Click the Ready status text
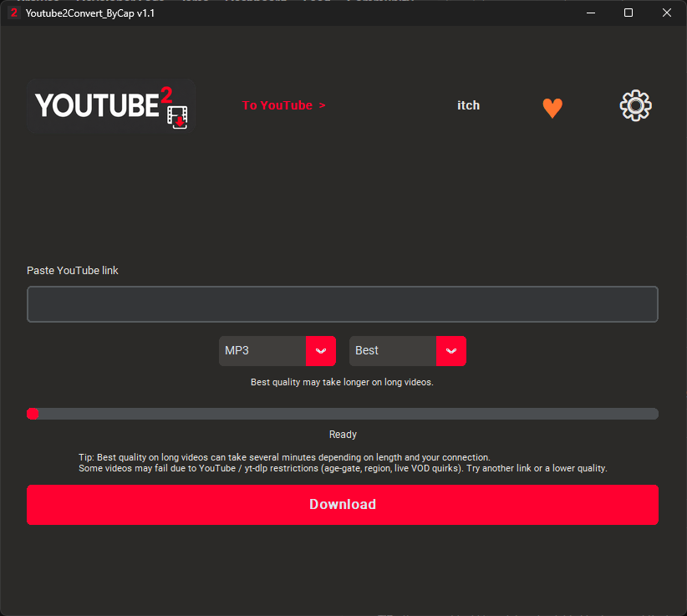Viewport: 687px width, 616px height. tap(343, 435)
